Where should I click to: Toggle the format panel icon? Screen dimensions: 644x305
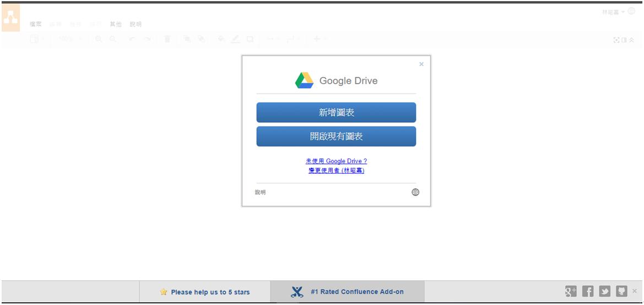pos(624,40)
